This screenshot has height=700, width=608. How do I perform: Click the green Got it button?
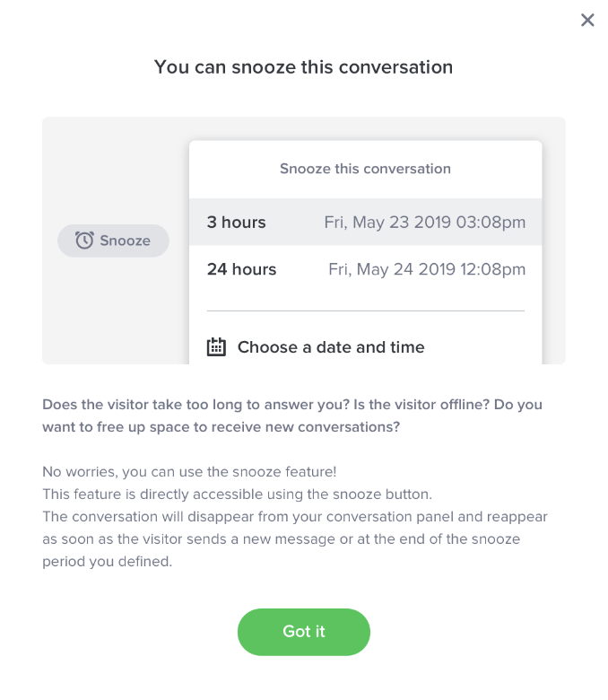point(303,632)
